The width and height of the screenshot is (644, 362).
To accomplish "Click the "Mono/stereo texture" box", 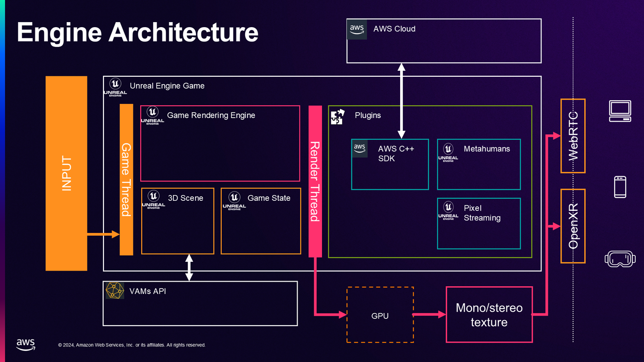I will pyautogui.click(x=489, y=315).
